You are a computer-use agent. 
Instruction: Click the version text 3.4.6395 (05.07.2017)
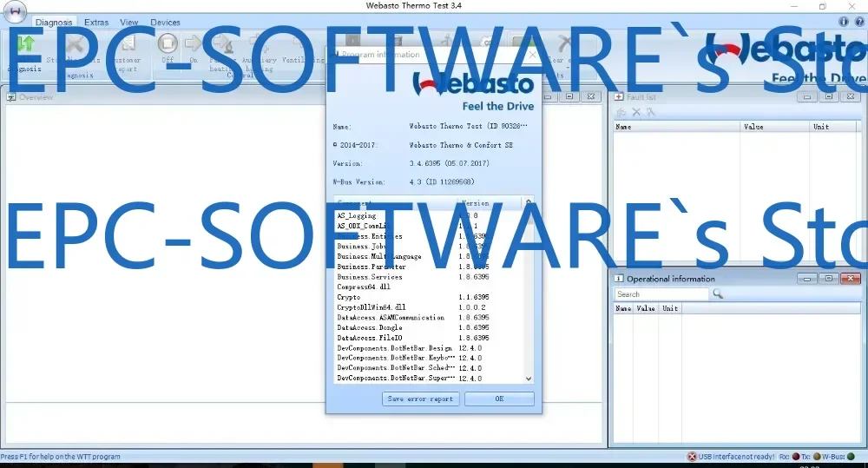[x=449, y=163]
